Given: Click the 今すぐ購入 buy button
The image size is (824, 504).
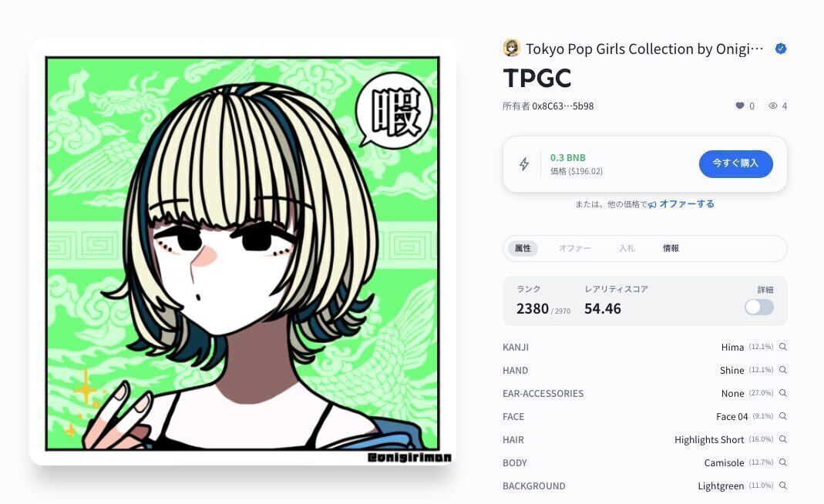Looking at the screenshot, I should [x=735, y=163].
